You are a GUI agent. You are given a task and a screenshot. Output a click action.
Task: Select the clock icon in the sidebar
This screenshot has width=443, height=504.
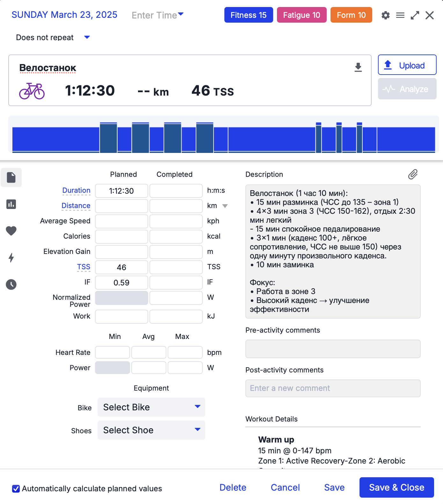[11, 284]
